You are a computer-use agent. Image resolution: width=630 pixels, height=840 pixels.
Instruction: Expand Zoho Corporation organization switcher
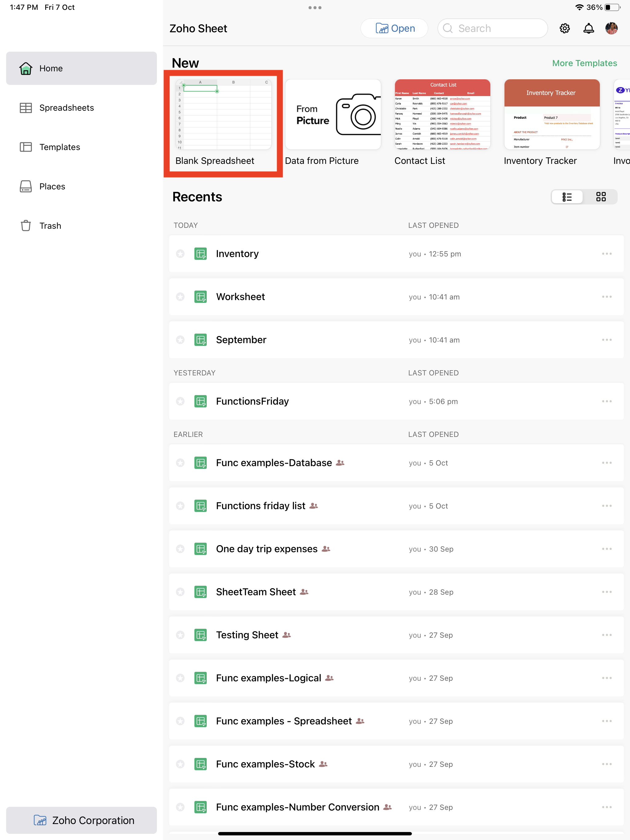(81, 820)
